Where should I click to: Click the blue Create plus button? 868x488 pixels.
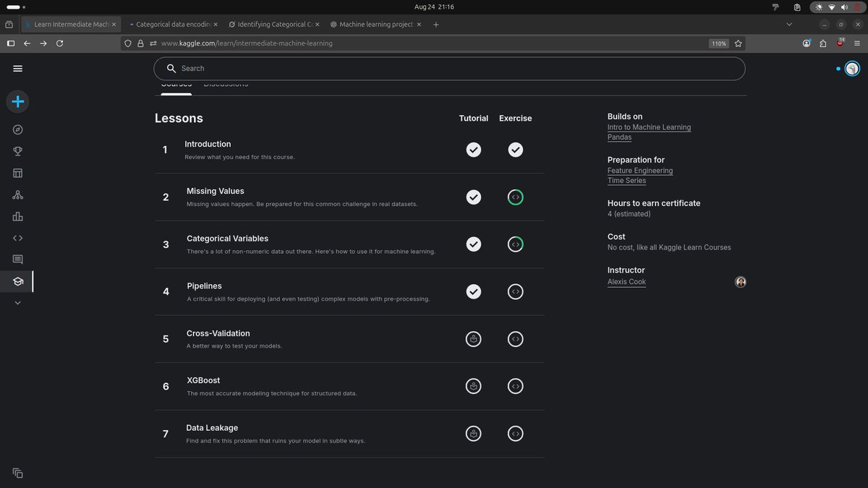(18, 101)
